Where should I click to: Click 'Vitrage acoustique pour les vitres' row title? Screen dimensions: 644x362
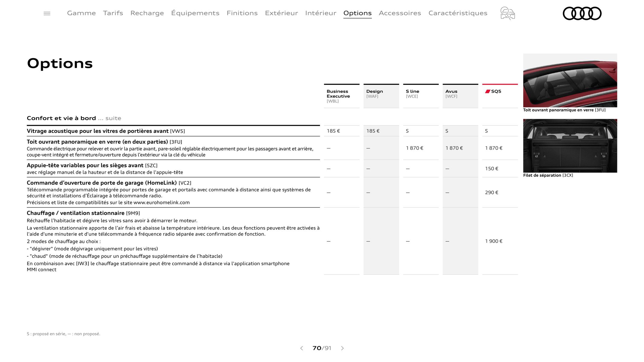click(x=98, y=131)
